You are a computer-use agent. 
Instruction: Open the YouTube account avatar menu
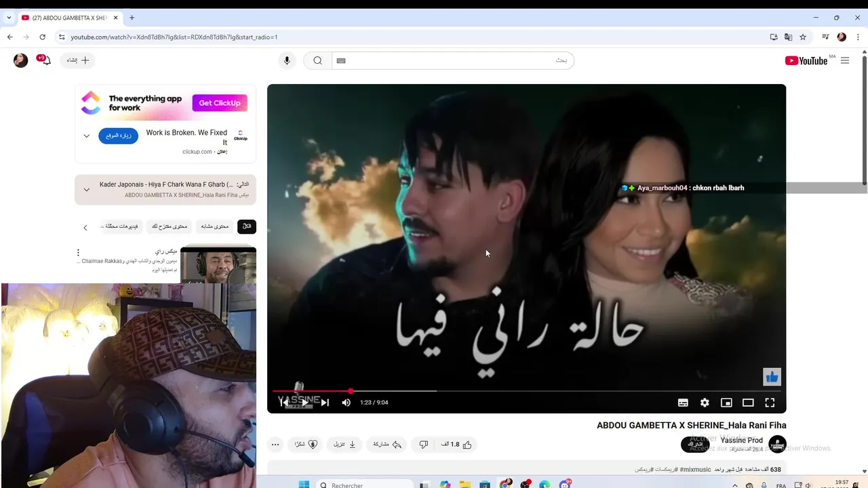pyautogui.click(x=21, y=60)
